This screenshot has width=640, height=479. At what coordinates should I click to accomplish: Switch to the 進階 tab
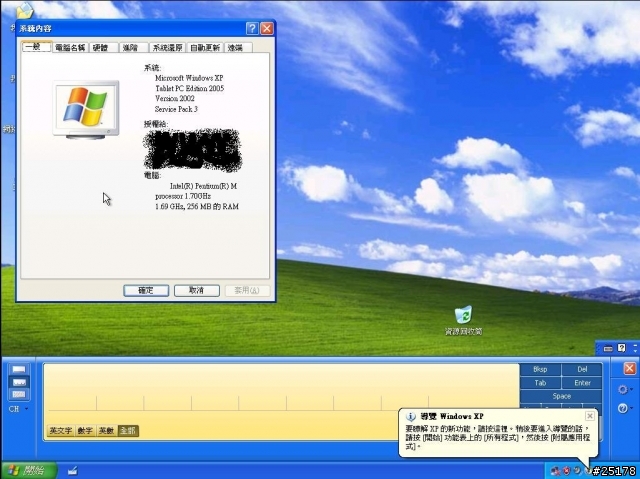[x=133, y=48]
